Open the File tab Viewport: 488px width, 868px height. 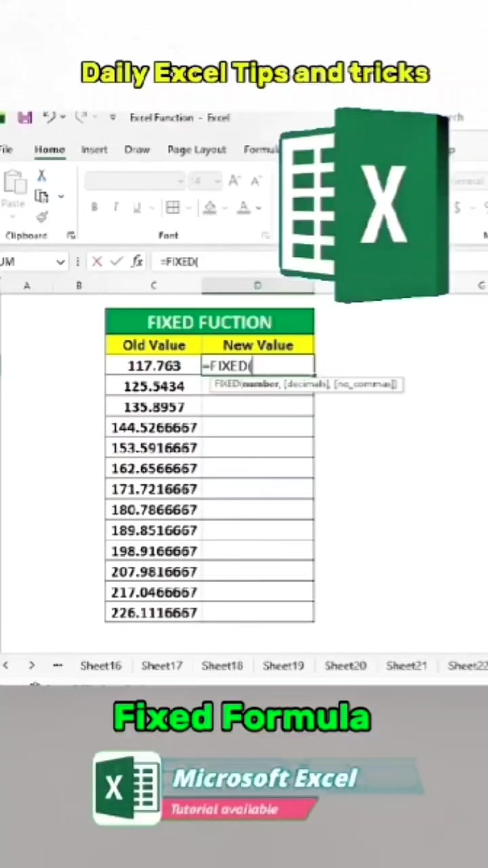pyautogui.click(x=6, y=149)
